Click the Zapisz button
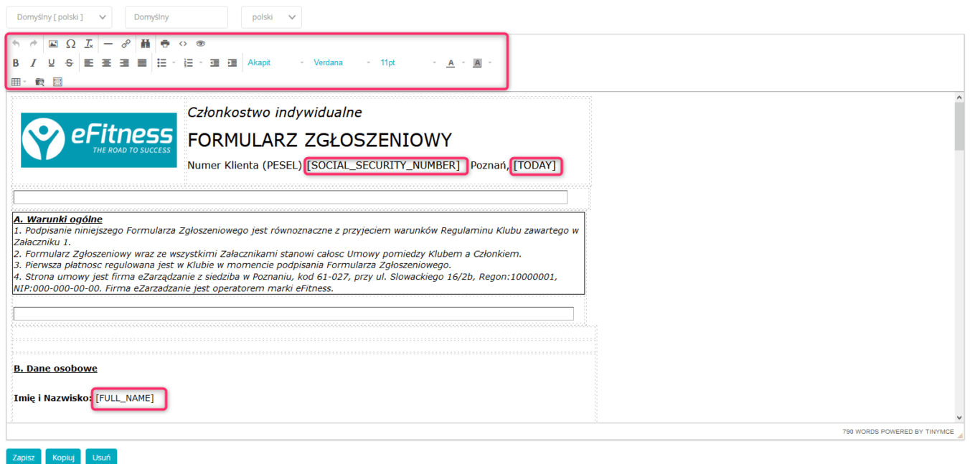Viewport: 980px width, 464px height. pyautogui.click(x=24, y=457)
